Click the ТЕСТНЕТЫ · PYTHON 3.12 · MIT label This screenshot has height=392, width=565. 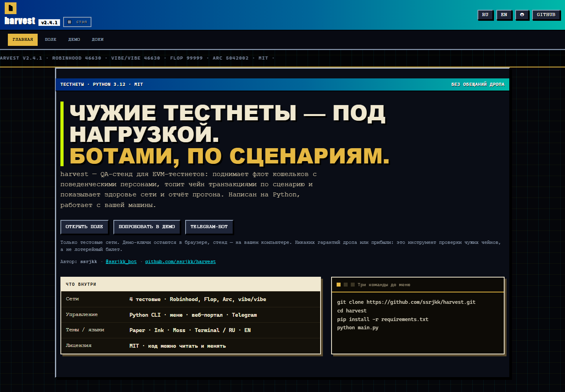102,84
